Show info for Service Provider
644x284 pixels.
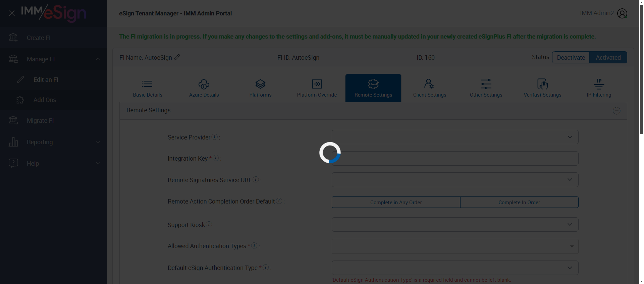click(215, 137)
